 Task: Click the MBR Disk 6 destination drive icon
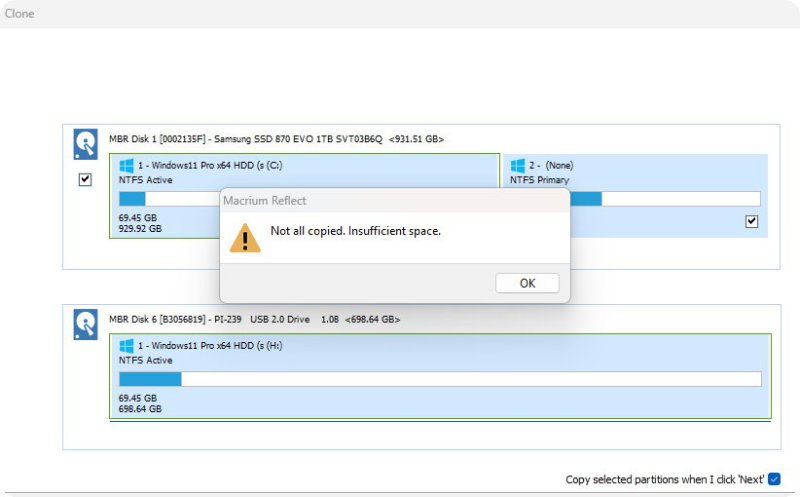85,324
